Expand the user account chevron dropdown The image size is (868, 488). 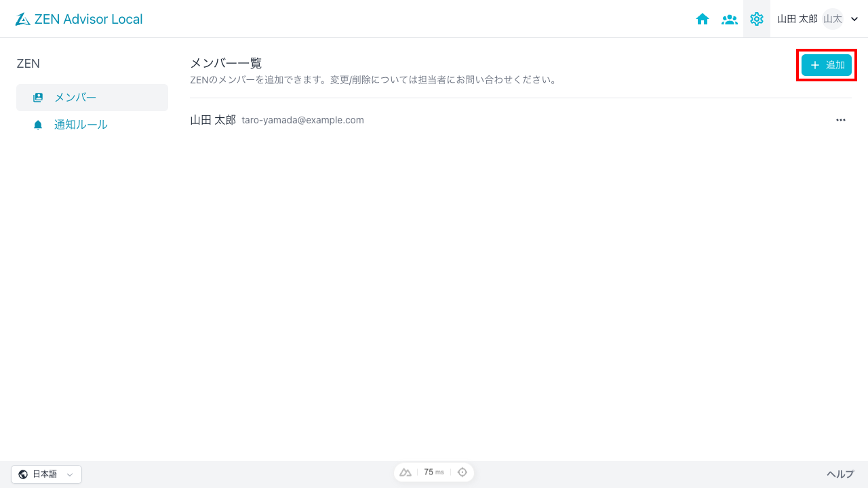tap(853, 19)
